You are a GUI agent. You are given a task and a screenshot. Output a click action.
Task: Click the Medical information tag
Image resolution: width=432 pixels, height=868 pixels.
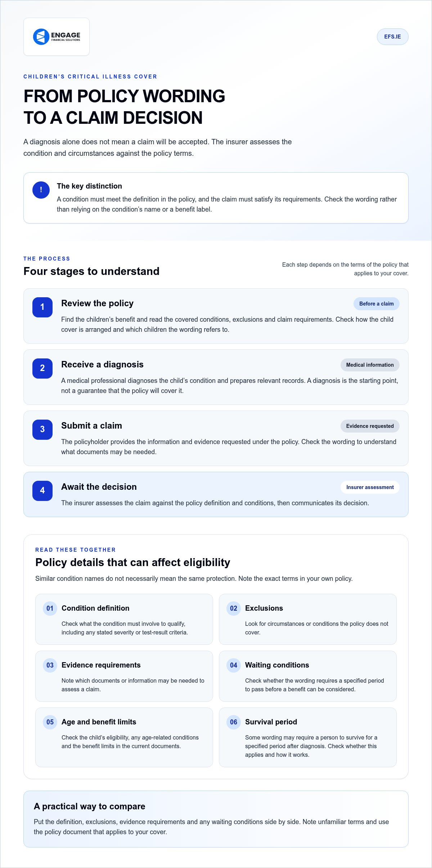(x=370, y=365)
